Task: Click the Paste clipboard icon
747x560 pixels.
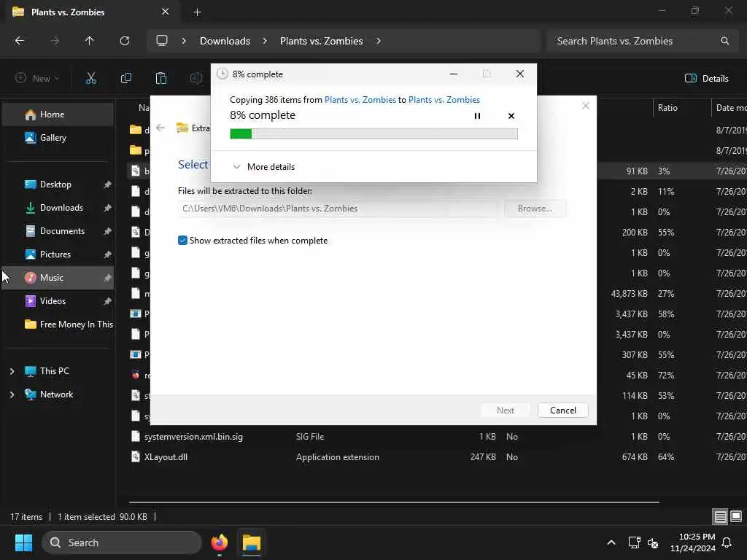Action: (161, 79)
